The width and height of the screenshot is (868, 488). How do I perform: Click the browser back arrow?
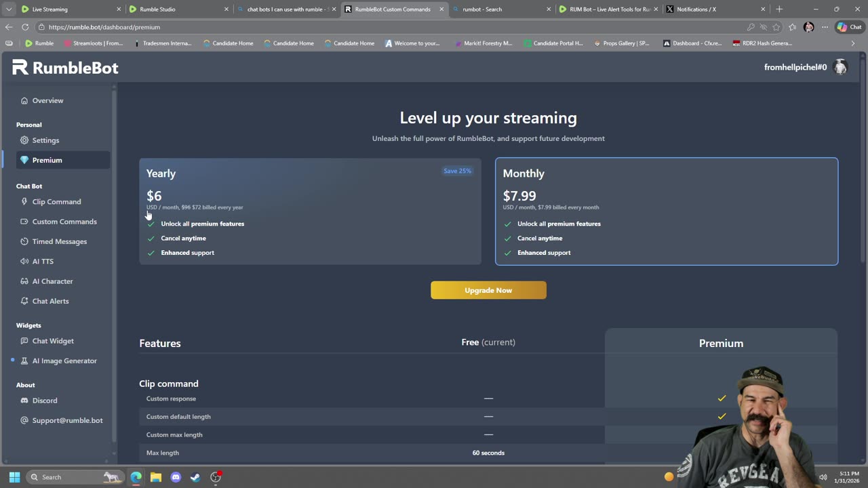pos(9,27)
